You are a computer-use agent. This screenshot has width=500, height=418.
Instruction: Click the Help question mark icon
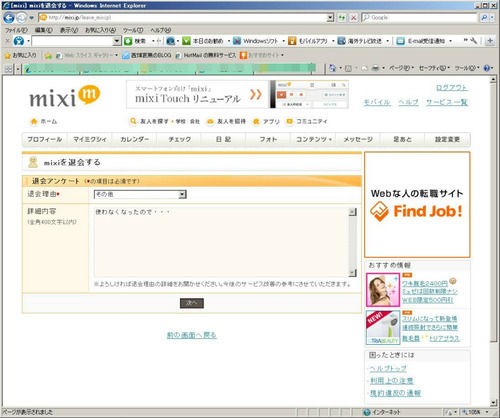coord(487,68)
